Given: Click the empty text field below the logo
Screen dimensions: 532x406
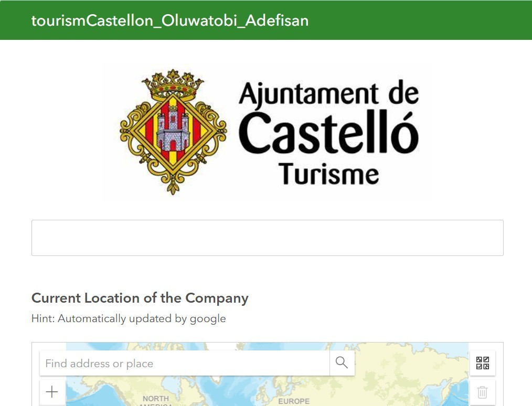Looking at the screenshot, I should tap(267, 238).
